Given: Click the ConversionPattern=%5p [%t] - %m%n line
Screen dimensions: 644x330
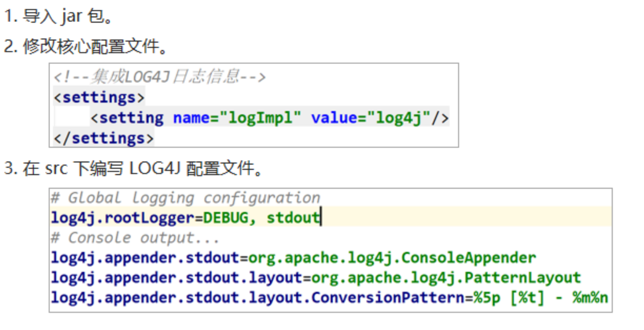Looking at the screenshot, I should coord(329,298).
